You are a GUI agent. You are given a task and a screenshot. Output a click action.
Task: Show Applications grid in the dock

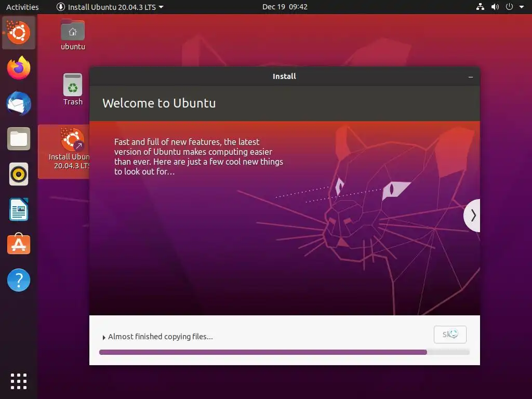click(x=19, y=381)
